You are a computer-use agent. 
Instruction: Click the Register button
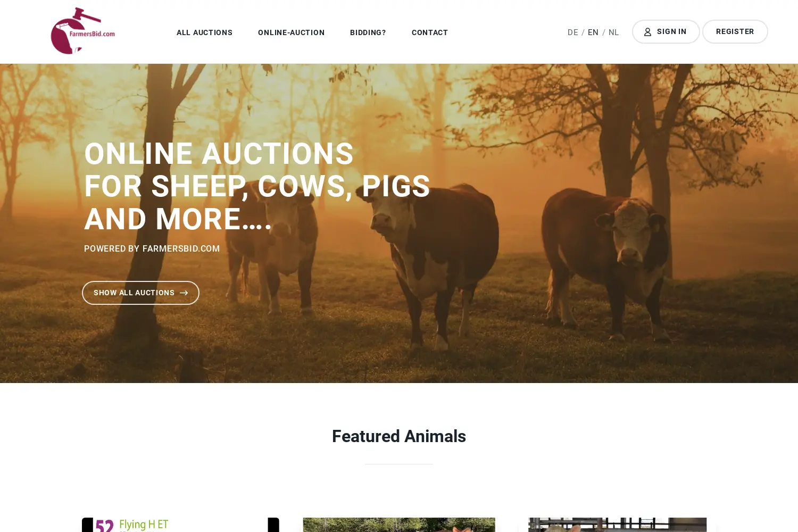pyautogui.click(x=735, y=32)
